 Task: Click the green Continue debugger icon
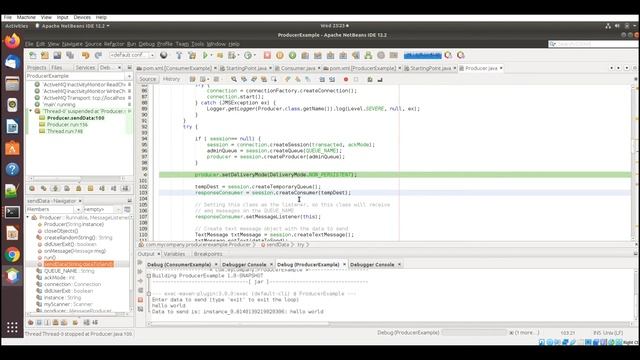(292, 55)
